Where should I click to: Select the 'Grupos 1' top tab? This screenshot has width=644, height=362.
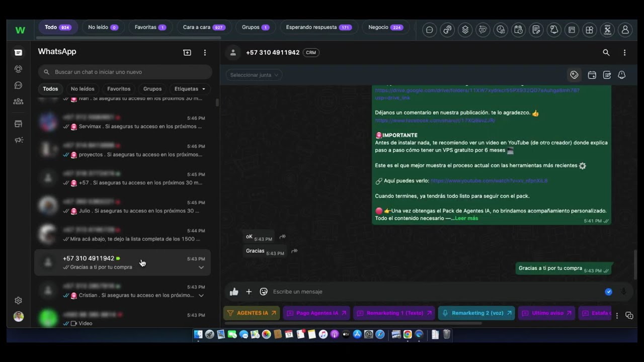[x=256, y=27]
